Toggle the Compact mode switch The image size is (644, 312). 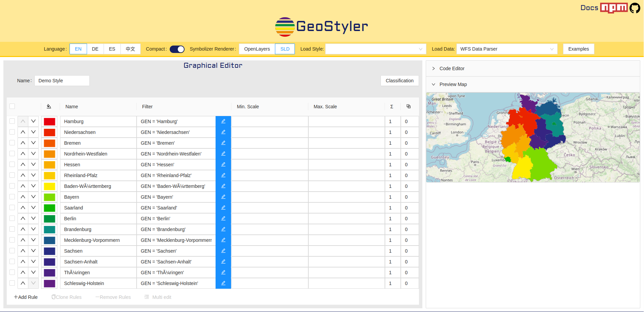pos(177,49)
